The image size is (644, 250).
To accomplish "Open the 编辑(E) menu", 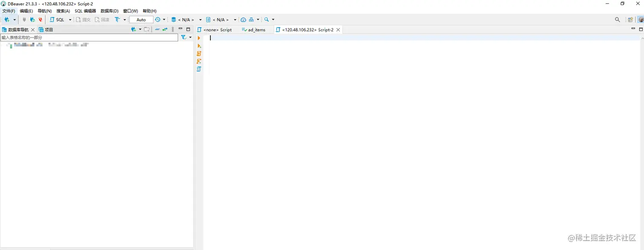I will point(26,11).
